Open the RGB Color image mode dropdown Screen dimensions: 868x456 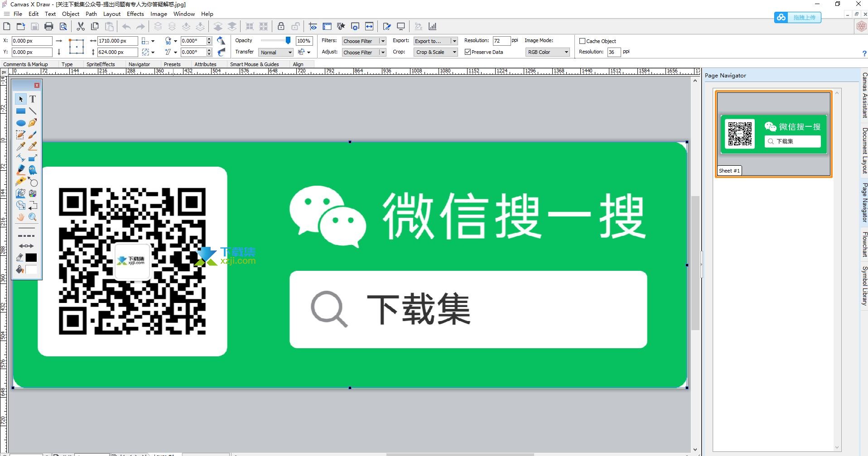pos(547,52)
